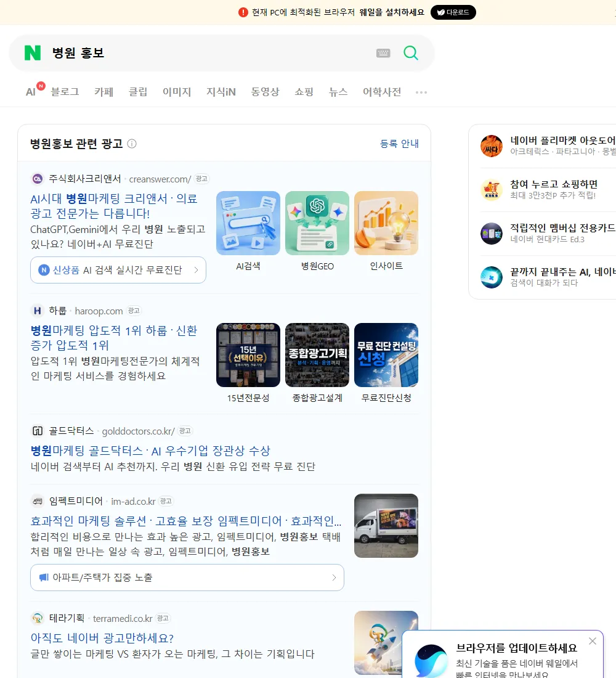Image resolution: width=616 pixels, height=678 pixels.
Task: Click the 골드닥터스 favicon
Action: [x=38, y=431]
